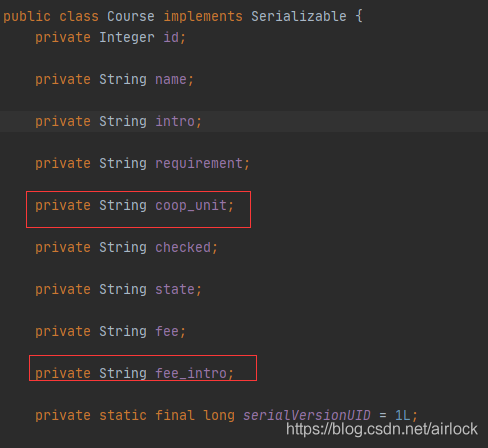Image resolution: width=488 pixels, height=448 pixels.
Task: Click the 1L literal value
Action: (402, 415)
